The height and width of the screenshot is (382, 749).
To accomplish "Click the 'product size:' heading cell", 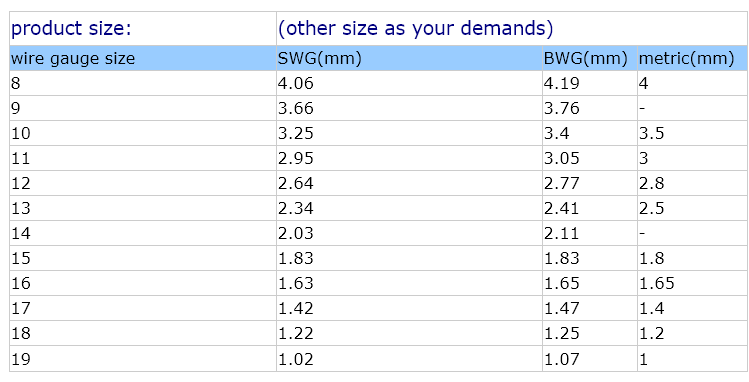I will point(143,29).
